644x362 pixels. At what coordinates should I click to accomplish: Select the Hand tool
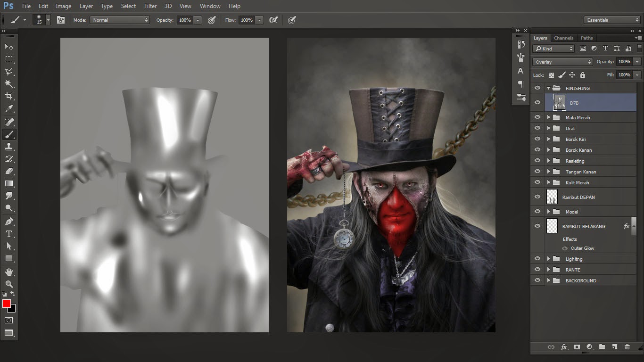(9, 272)
